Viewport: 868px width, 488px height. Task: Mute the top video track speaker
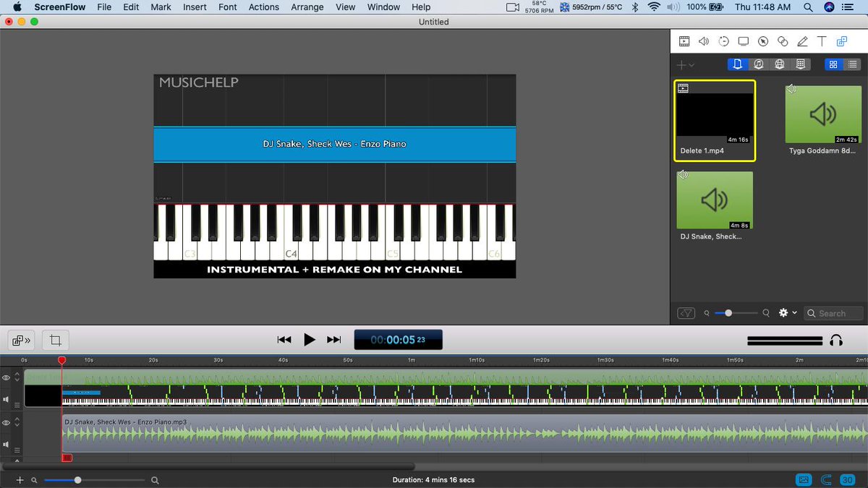tap(7, 399)
